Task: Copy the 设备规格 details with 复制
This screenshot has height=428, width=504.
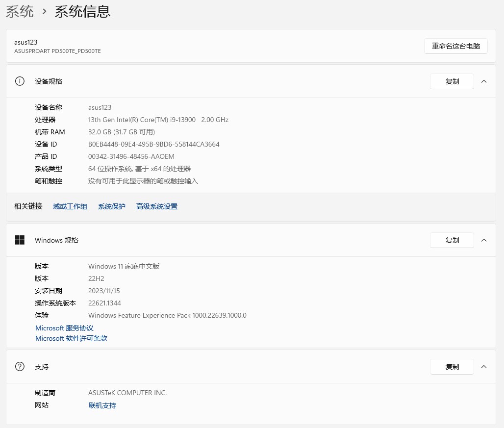Action: pyautogui.click(x=452, y=81)
